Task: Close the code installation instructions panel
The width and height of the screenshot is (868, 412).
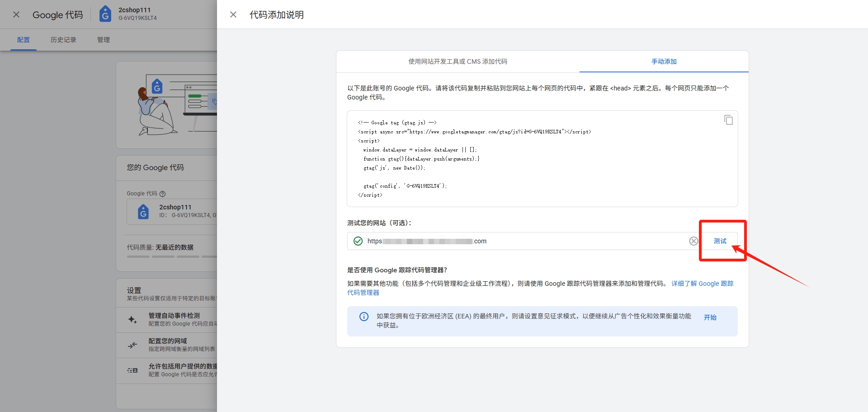Action: (233, 14)
